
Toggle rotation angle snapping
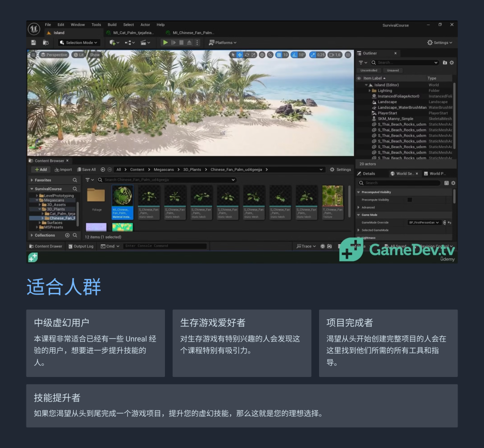click(x=294, y=55)
